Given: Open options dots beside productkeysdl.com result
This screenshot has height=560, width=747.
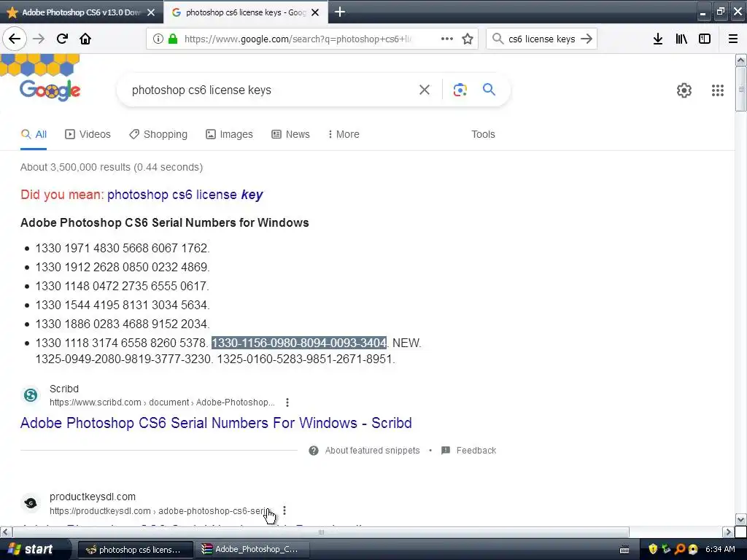Looking at the screenshot, I should [285, 510].
